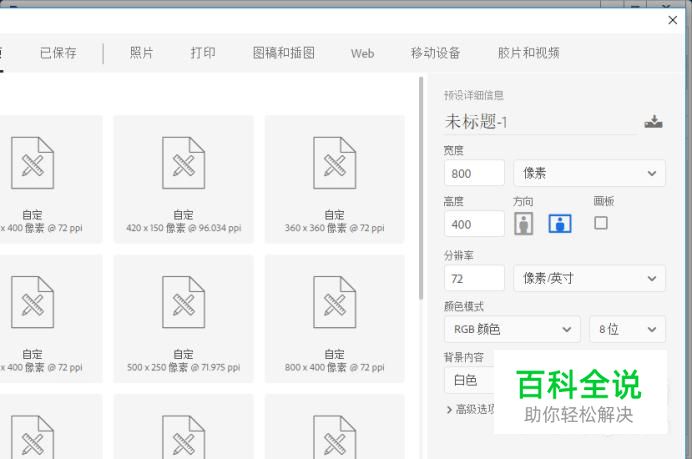This screenshot has height=459, width=692.
Task: Select the 420 x 150 像素 custom preset
Action: click(x=184, y=179)
